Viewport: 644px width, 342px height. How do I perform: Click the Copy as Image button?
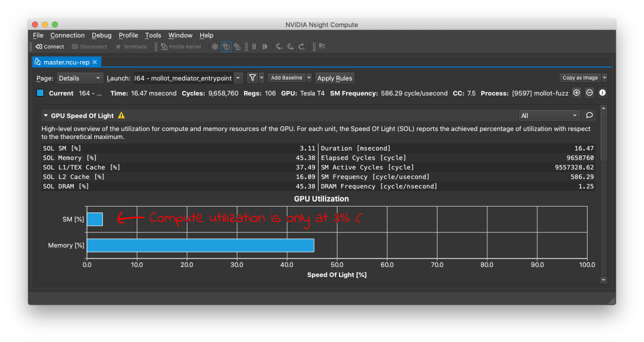[581, 77]
